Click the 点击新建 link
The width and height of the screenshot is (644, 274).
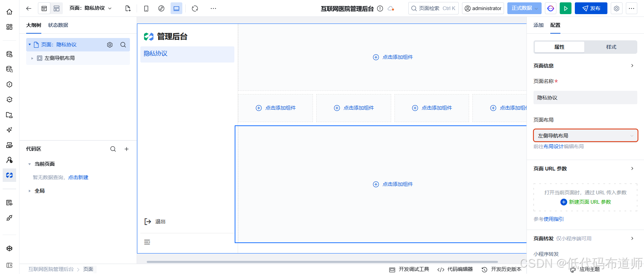click(x=78, y=178)
